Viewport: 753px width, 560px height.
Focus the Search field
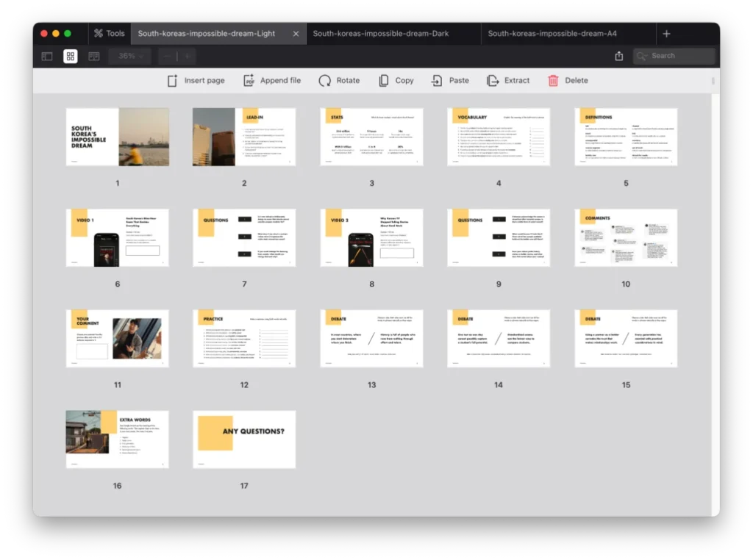click(674, 56)
